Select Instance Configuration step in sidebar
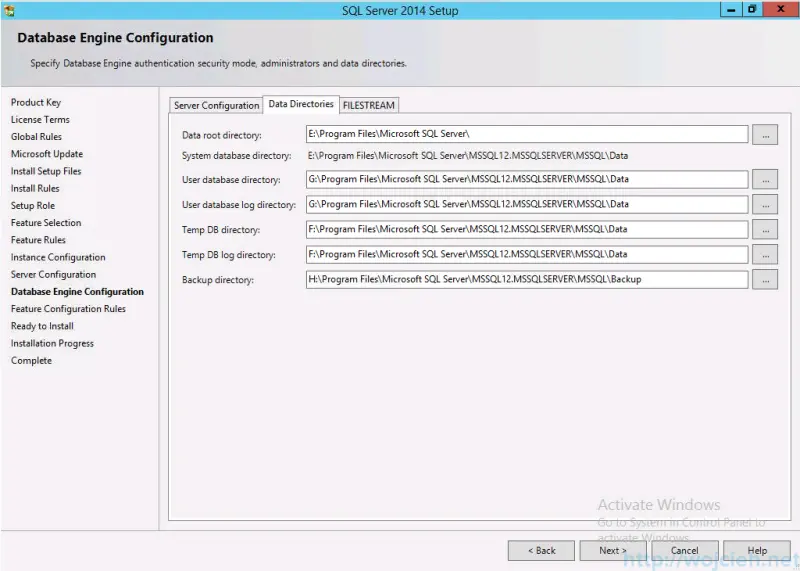This screenshot has width=800, height=571. pos(58,257)
